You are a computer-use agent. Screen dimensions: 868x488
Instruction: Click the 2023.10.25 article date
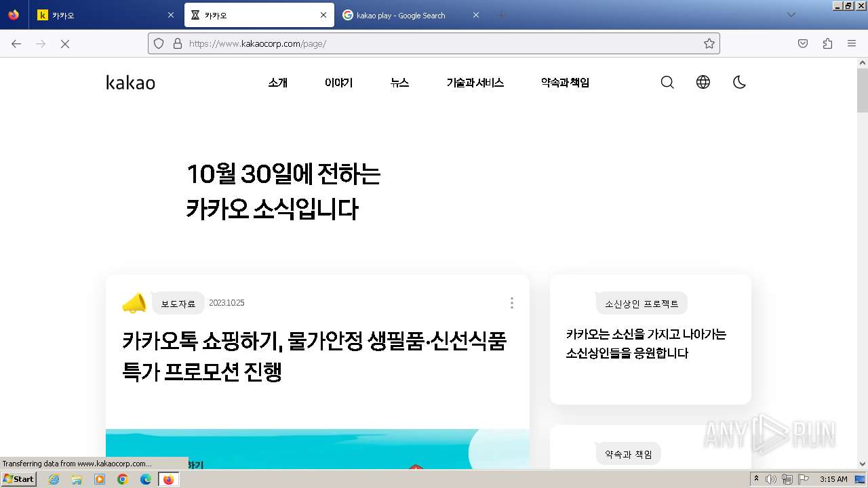pos(226,303)
